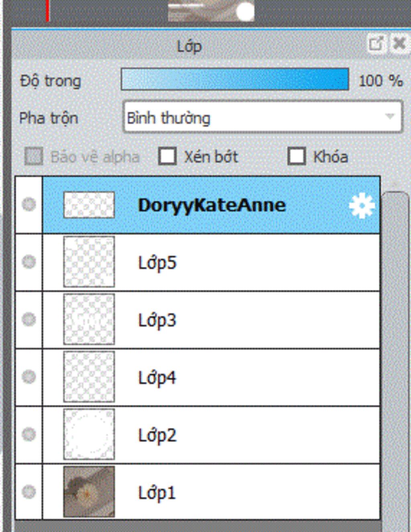
Task: Hide the Lớp3 layer
Action: tap(29, 319)
